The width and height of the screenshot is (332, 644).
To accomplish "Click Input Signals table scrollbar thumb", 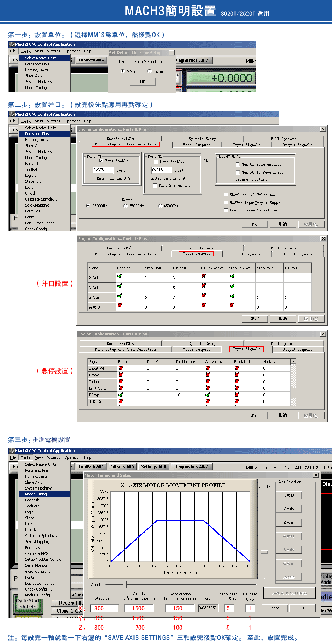I will [x=294, y=393].
